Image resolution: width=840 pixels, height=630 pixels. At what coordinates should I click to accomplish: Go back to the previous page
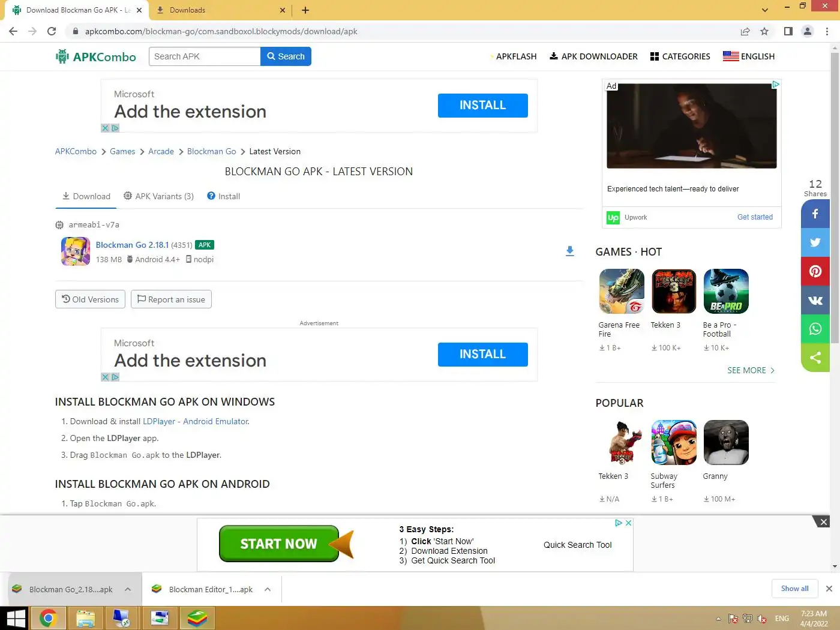pos(13,31)
